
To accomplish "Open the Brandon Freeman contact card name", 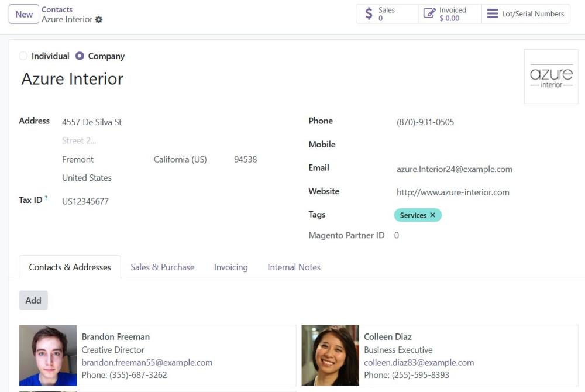I will (116, 337).
